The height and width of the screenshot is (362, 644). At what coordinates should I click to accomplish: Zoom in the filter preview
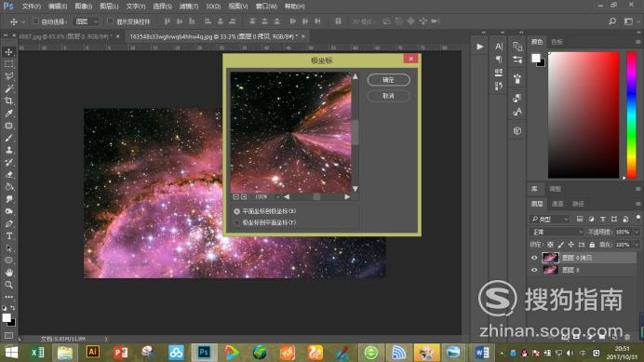[x=244, y=196]
